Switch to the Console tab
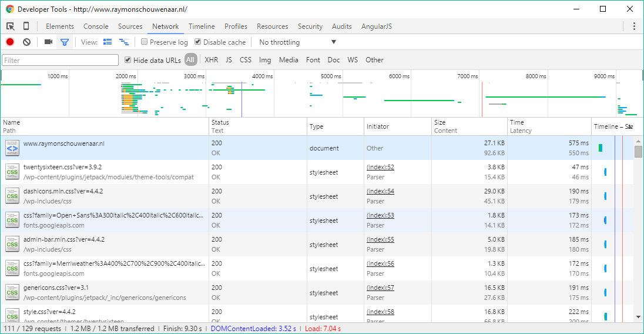644x334 pixels. [96, 26]
